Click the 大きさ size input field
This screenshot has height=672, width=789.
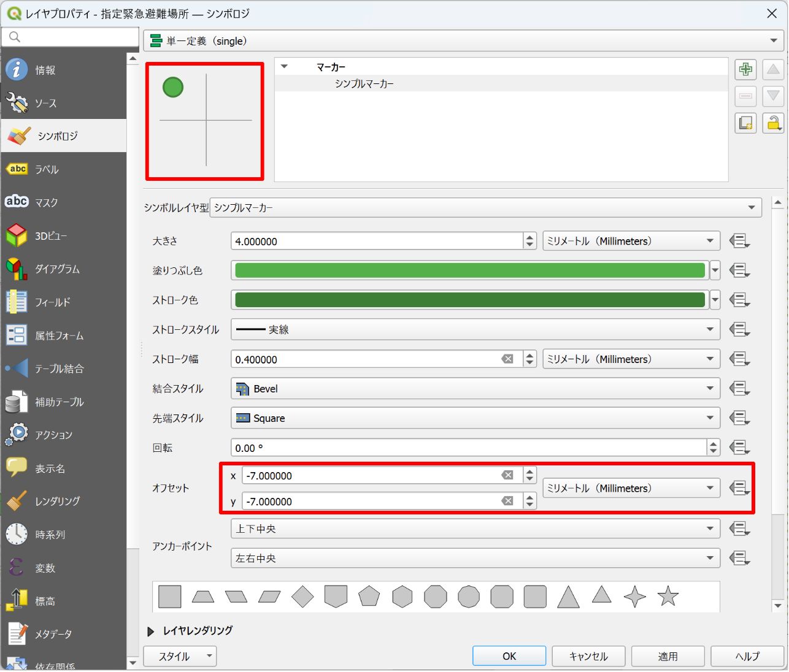click(x=377, y=241)
